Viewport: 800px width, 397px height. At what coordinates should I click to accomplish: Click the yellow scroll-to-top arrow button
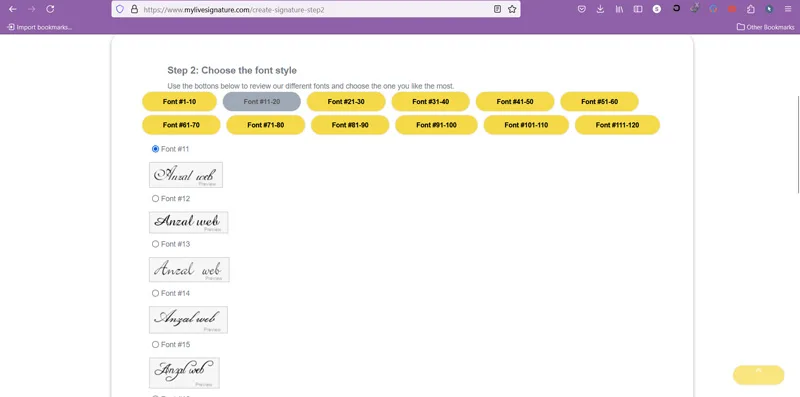(x=759, y=375)
